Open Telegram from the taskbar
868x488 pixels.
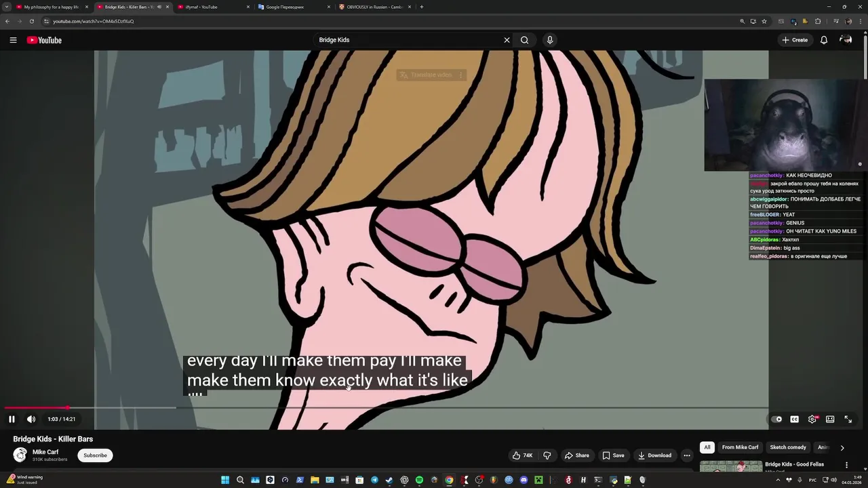click(374, 480)
